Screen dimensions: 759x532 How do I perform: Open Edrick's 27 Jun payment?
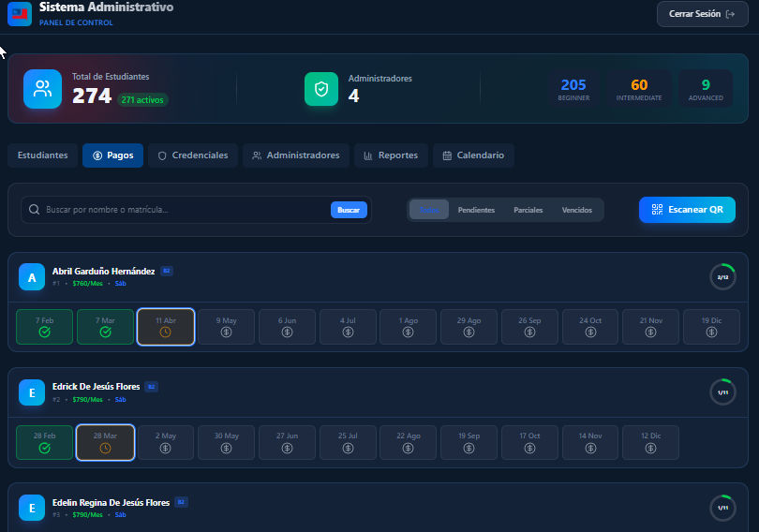(287, 442)
